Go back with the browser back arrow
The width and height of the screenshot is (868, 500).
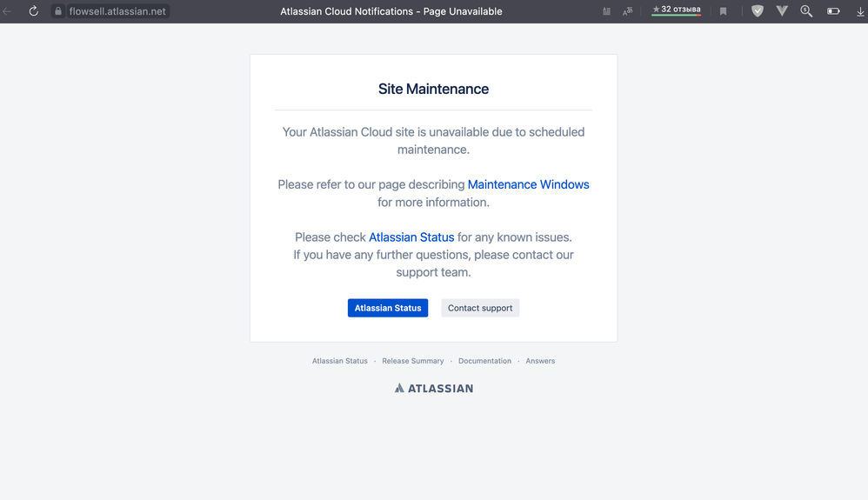click(7, 11)
